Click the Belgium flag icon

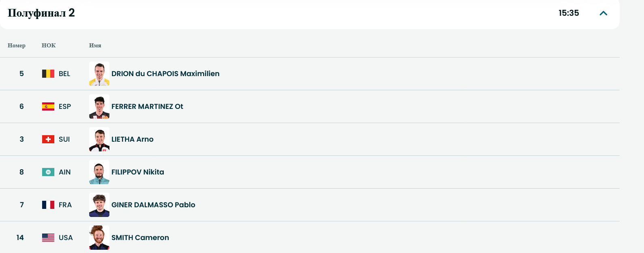coord(48,74)
